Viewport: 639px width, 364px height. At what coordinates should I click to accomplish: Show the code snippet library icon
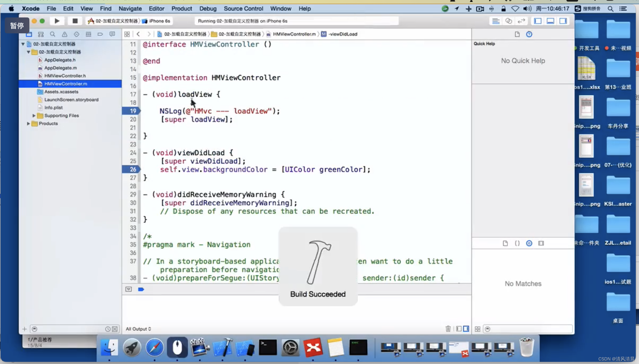point(517,243)
